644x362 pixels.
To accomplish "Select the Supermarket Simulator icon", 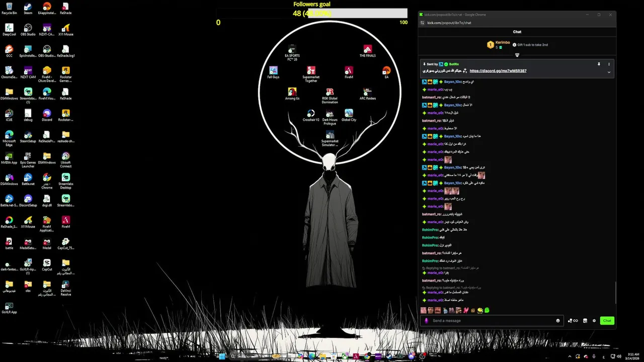I will coord(330,138).
